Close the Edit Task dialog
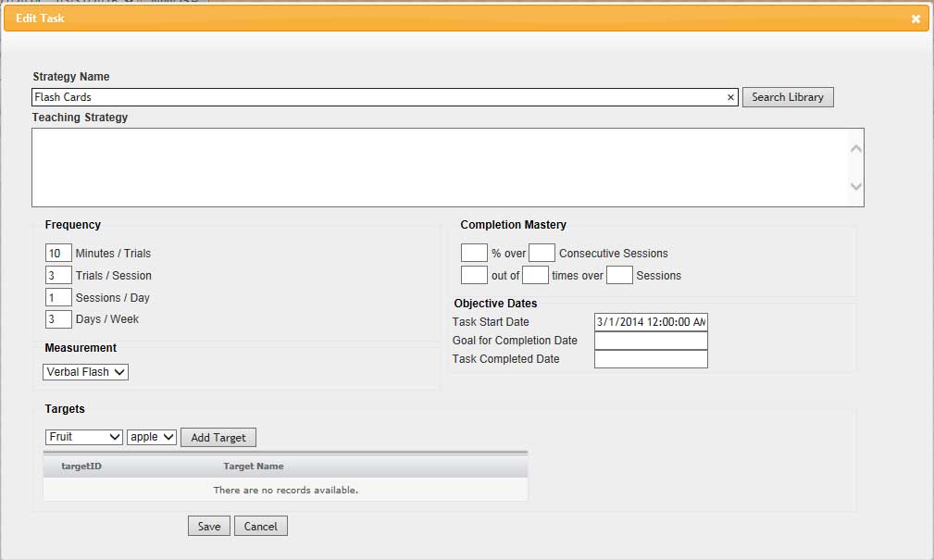Viewport: 934px width, 560px height. pyautogui.click(x=915, y=19)
